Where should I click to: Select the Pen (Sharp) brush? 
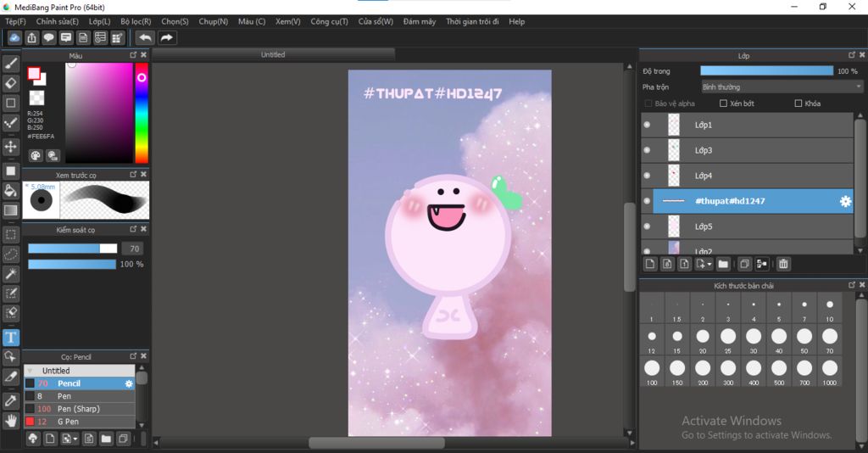point(76,409)
